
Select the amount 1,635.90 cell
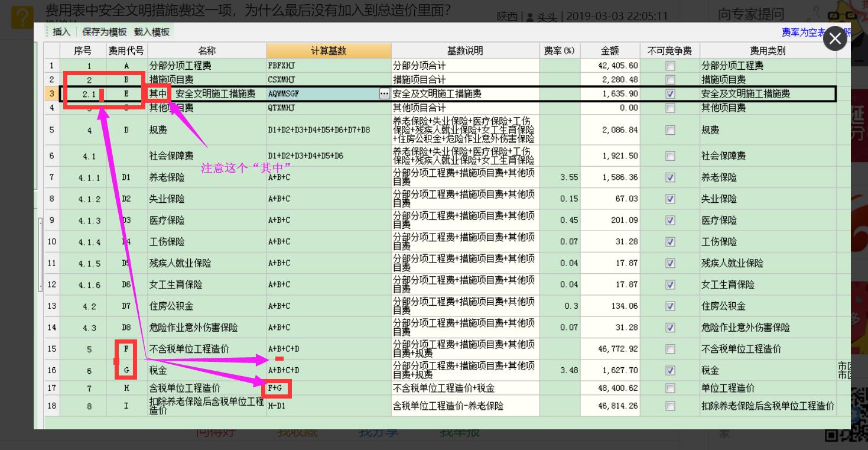[x=610, y=93]
